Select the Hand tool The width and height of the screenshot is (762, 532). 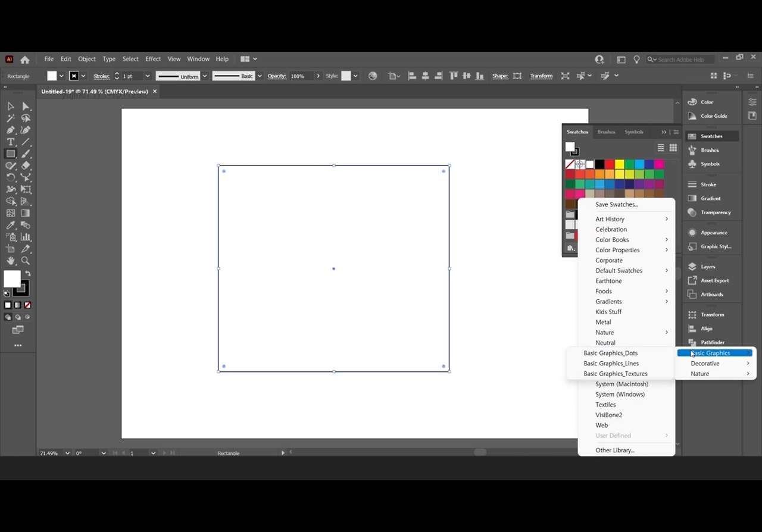11,261
